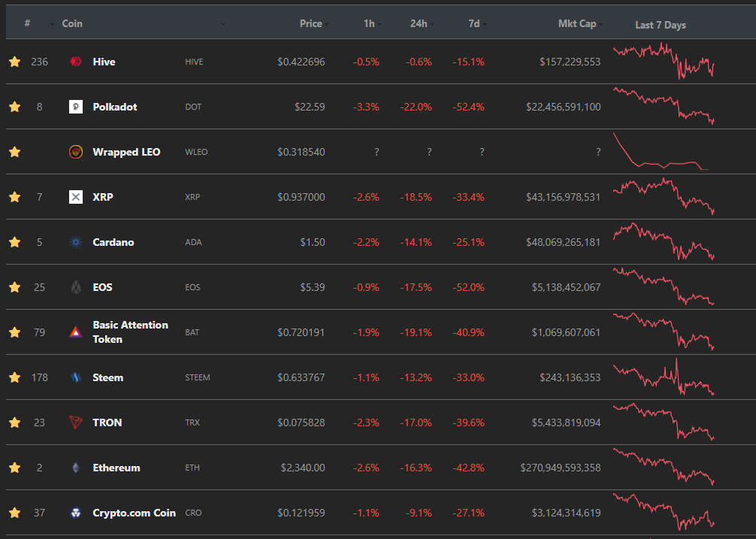The width and height of the screenshot is (756, 539).
Task: Sort by 24h change column
Action: click(x=419, y=23)
